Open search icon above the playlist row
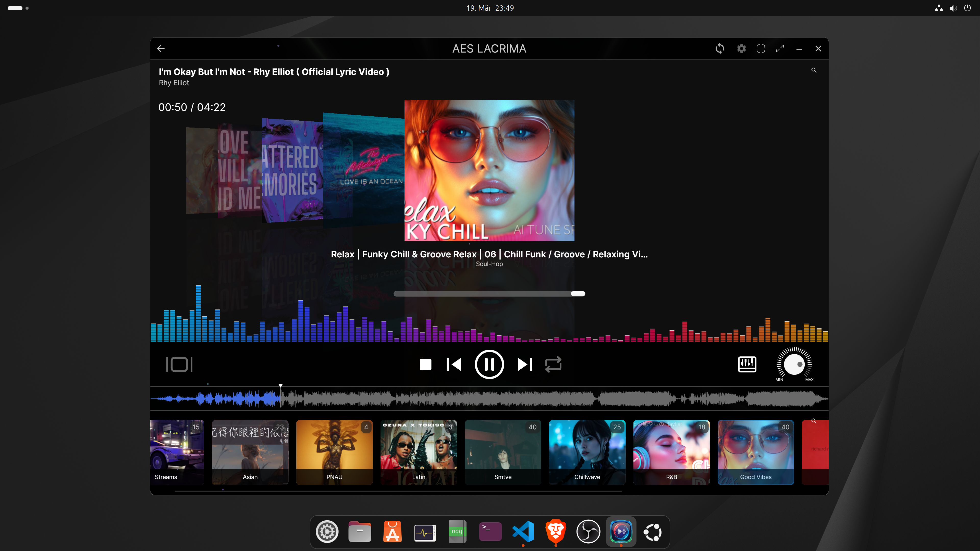The width and height of the screenshot is (980, 551). 814,421
